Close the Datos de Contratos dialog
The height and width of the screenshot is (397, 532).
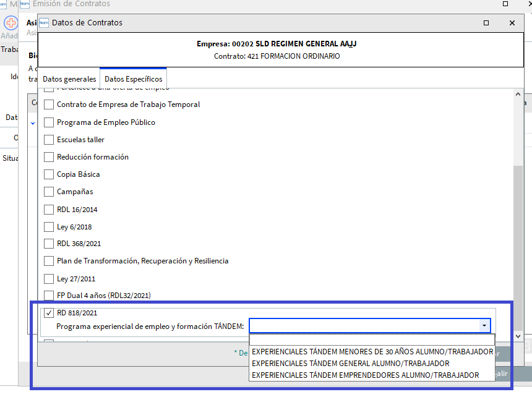click(x=512, y=23)
